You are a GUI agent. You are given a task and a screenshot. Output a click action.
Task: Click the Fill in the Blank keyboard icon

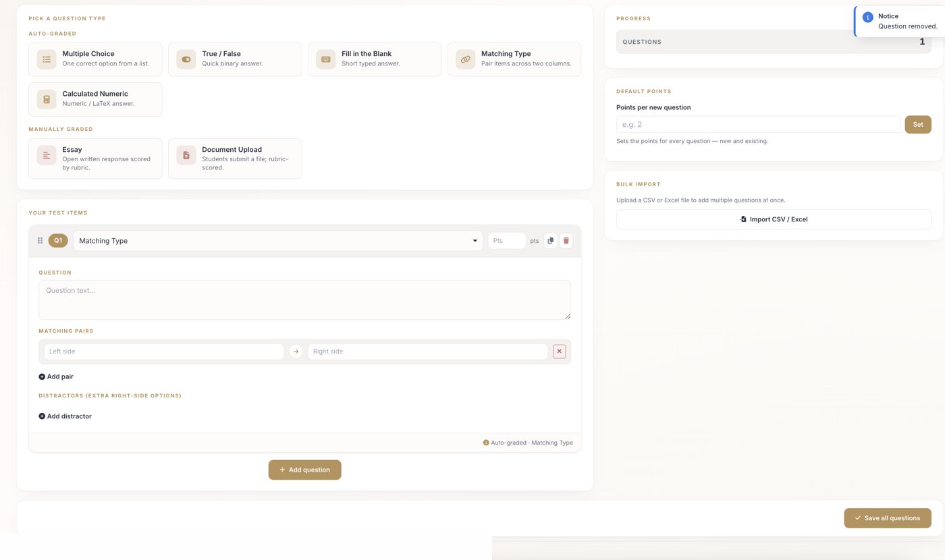[x=326, y=59]
